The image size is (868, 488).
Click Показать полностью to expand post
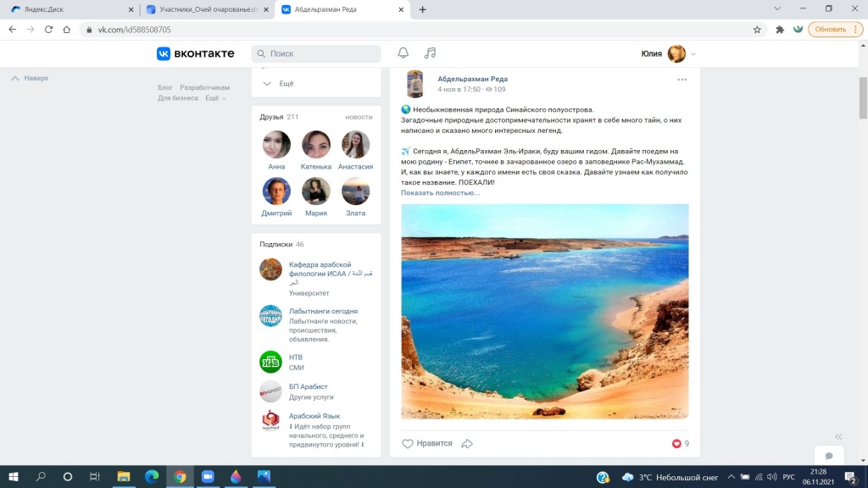(441, 193)
